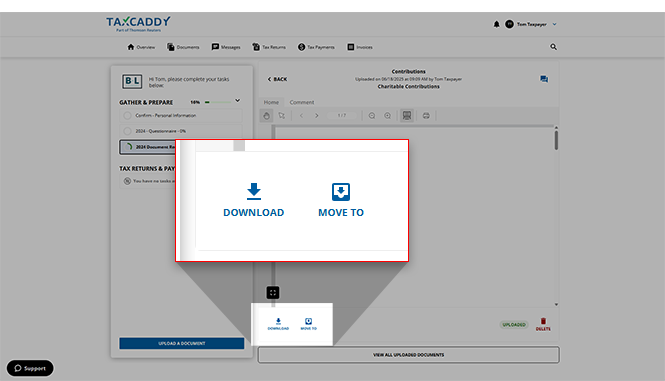Image resolution: width=665 pixels, height=381 pixels.
Task: Click the Gather & Prepare progress bar
Action: (218, 102)
